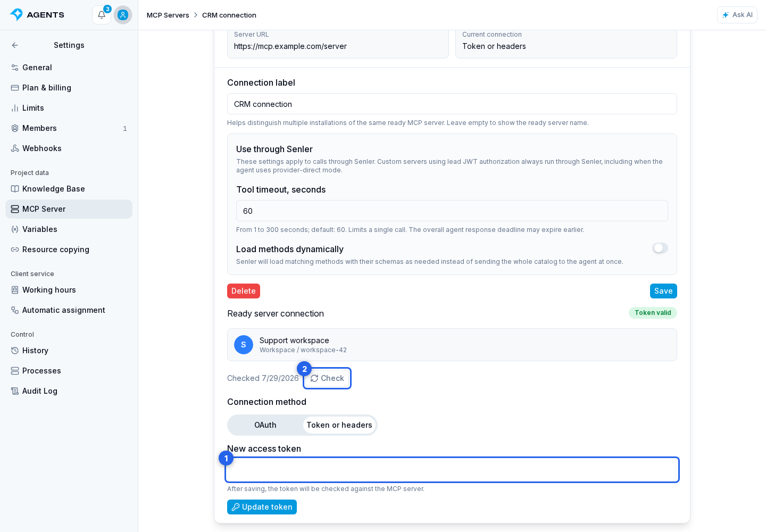Click Update token button
This screenshot has height=532, width=766.
click(x=262, y=507)
